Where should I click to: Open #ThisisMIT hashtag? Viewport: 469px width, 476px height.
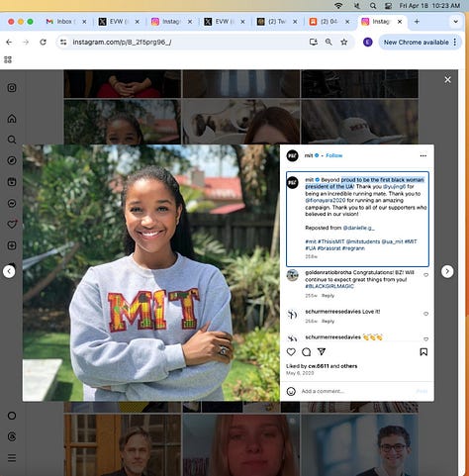coord(330,241)
